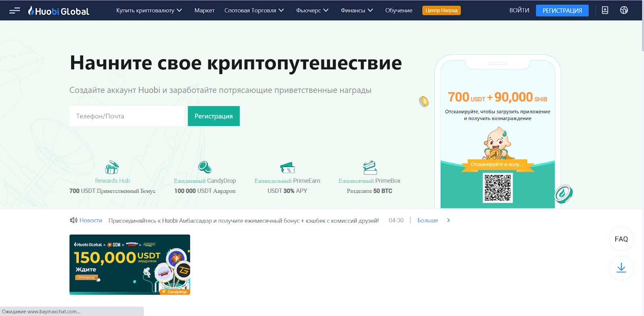Click the PrimeEarn percent wallet icon

tap(287, 167)
